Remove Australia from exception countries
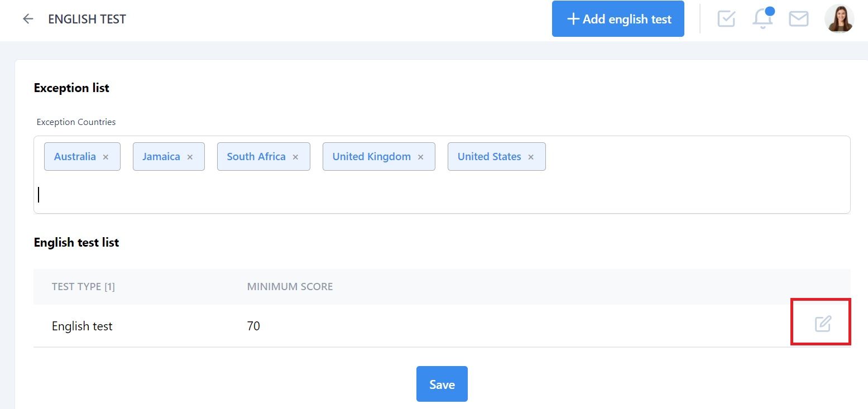 coord(105,157)
